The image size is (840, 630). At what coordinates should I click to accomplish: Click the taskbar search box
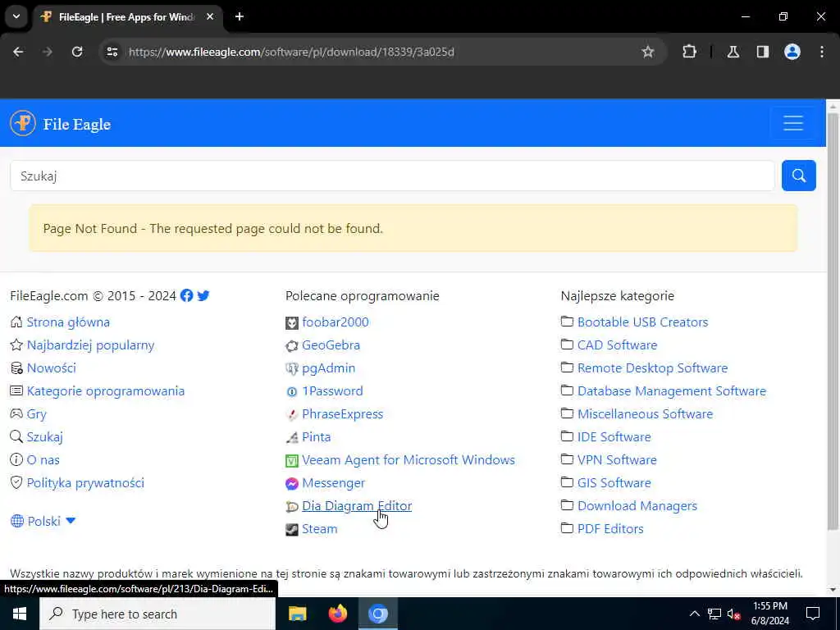[157, 614]
